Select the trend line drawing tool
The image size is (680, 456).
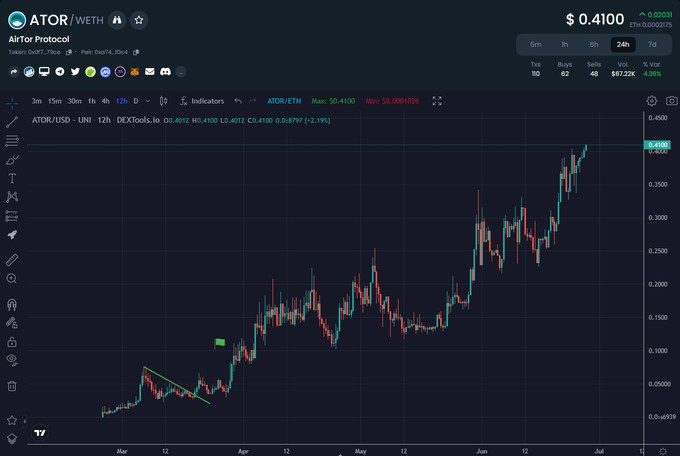pos(12,122)
